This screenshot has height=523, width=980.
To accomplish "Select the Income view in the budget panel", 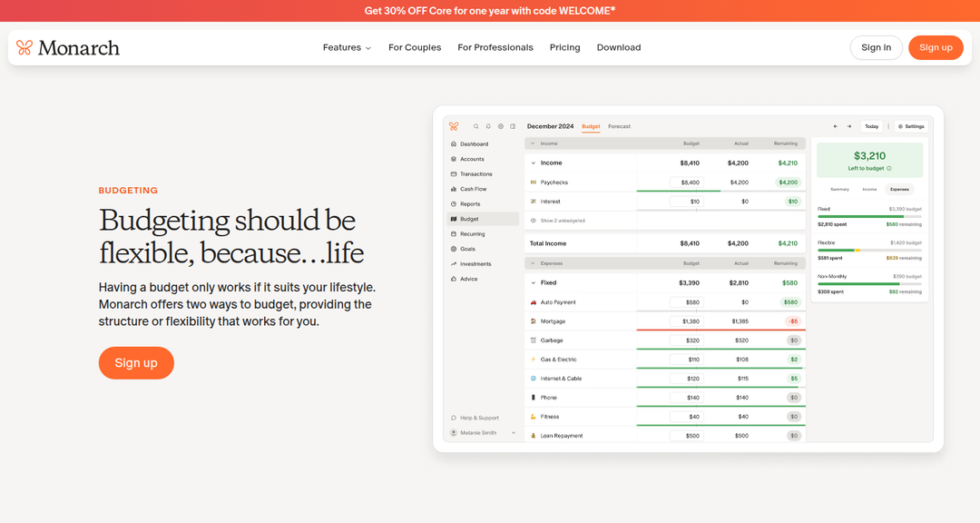I will pyautogui.click(x=869, y=189).
